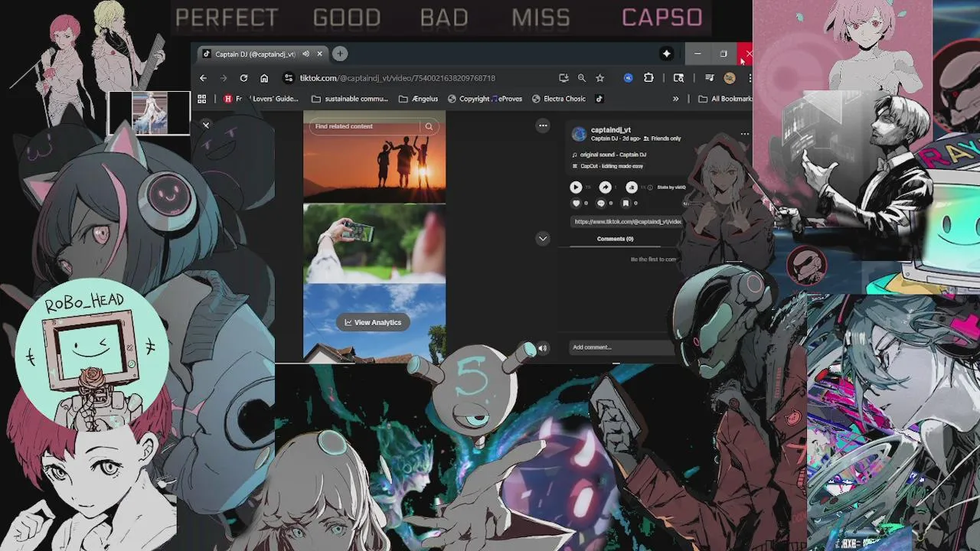Open the browser profile avatar

tap(730, 78)
